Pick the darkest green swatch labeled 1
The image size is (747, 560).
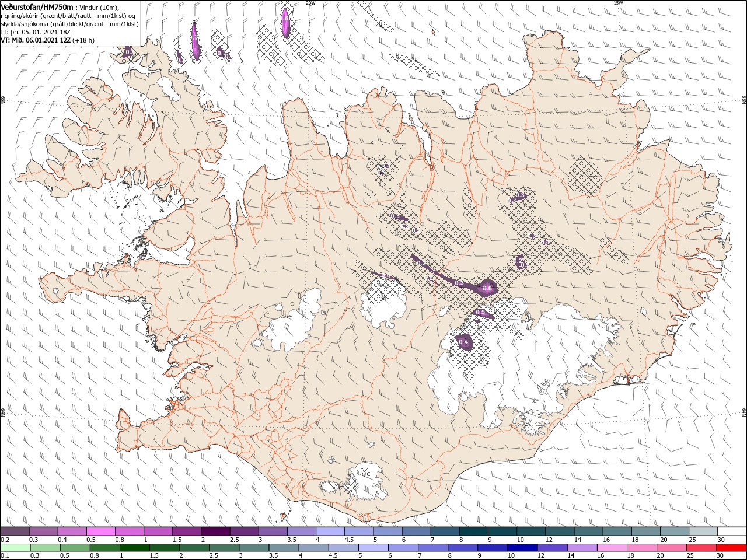(x=134, y=548)
